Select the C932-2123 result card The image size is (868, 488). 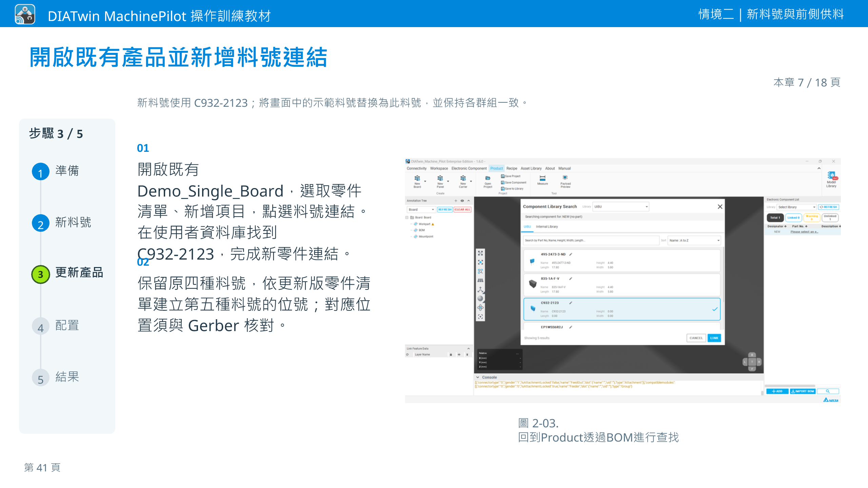tap(622, 309)
